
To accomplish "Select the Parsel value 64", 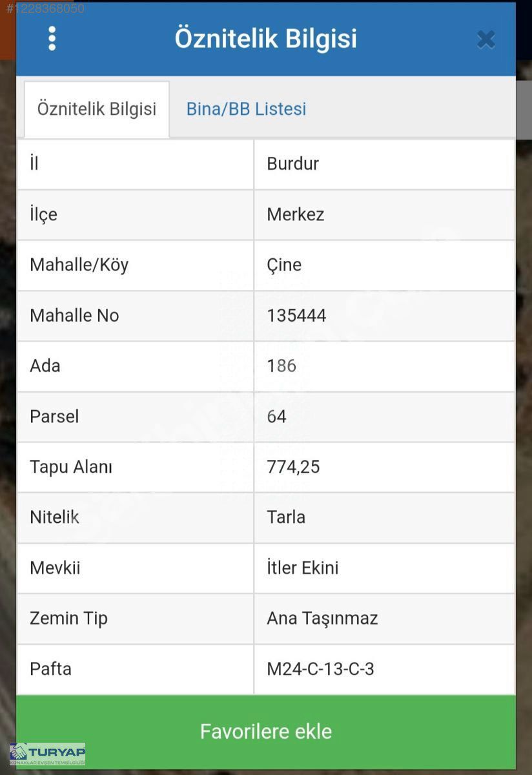I will pos(276,417).
